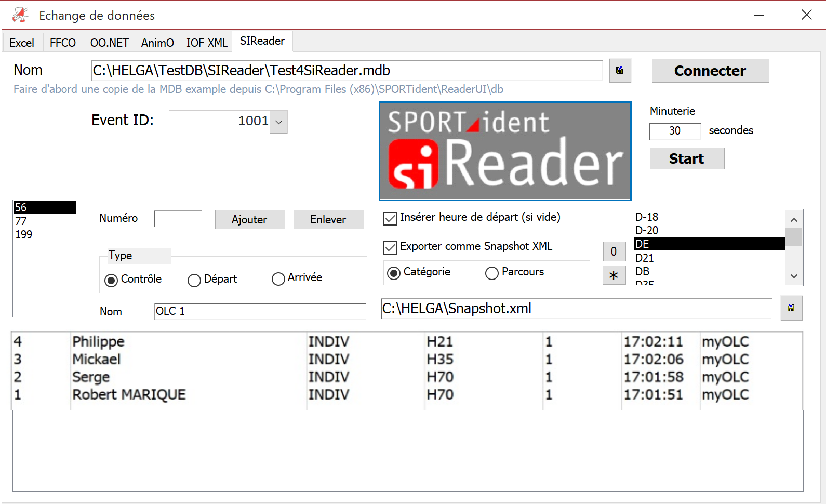
Task: Select category D-18 in the list
Action: [x=709, y=217]
